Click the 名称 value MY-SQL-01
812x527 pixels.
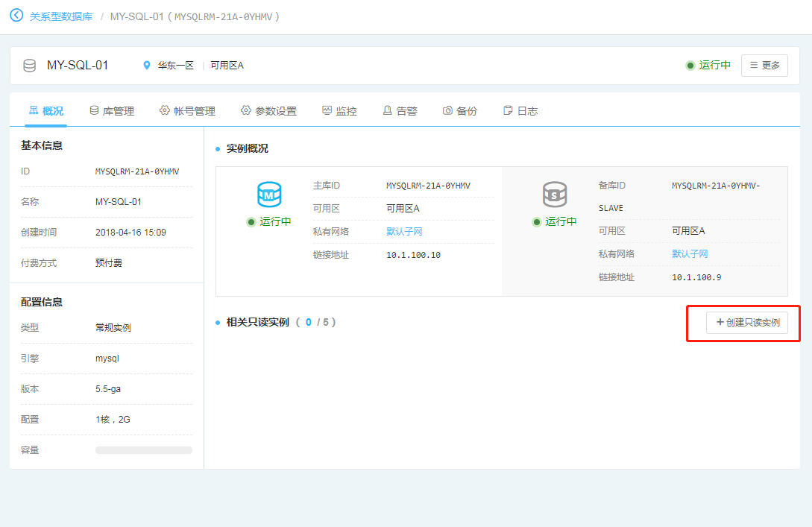(x=118, y=202)
